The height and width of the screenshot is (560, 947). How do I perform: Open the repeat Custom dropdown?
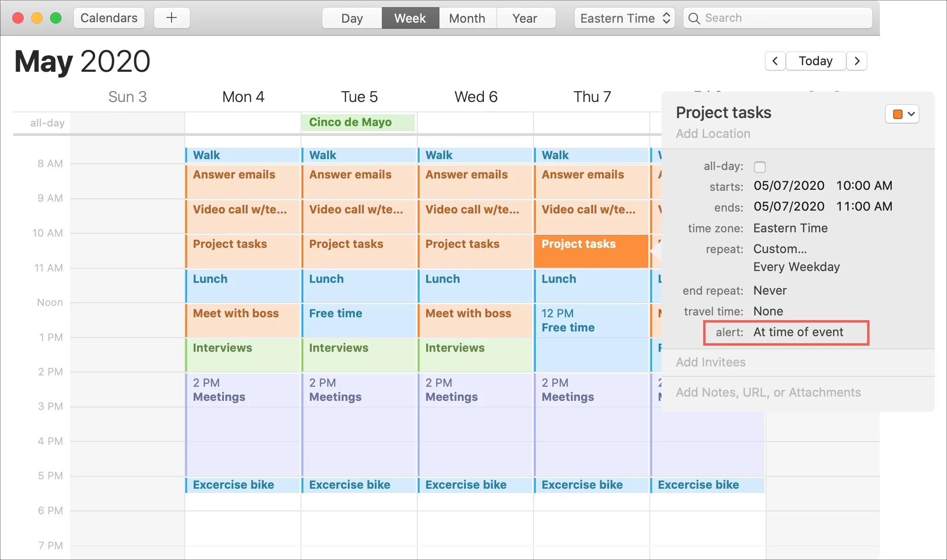pos(780,249)
